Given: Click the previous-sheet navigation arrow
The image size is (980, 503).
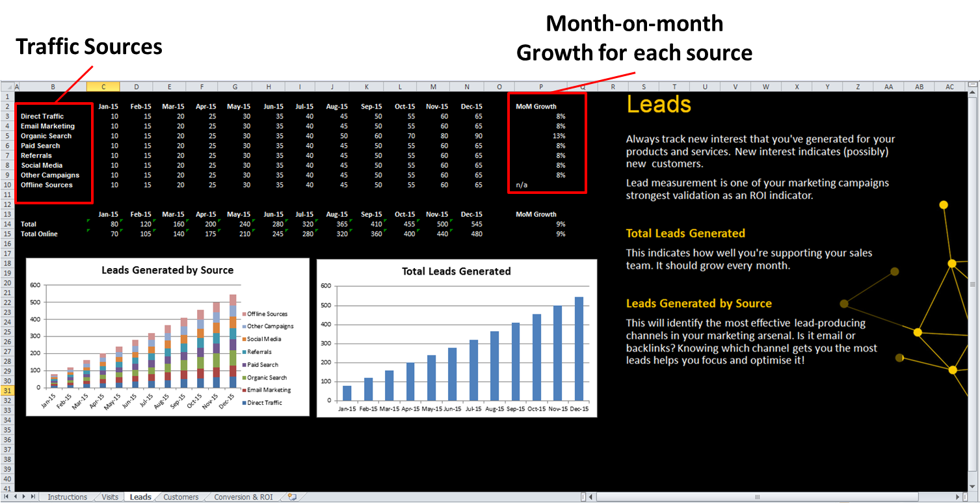Looking at the screenshot, I should [16, 497].
